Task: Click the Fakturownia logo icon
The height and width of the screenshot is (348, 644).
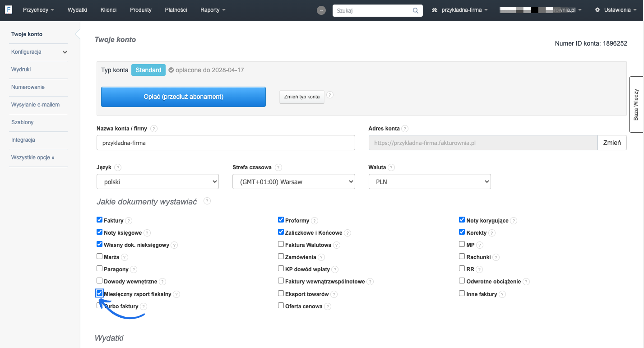Action: [x=9, y=10]
